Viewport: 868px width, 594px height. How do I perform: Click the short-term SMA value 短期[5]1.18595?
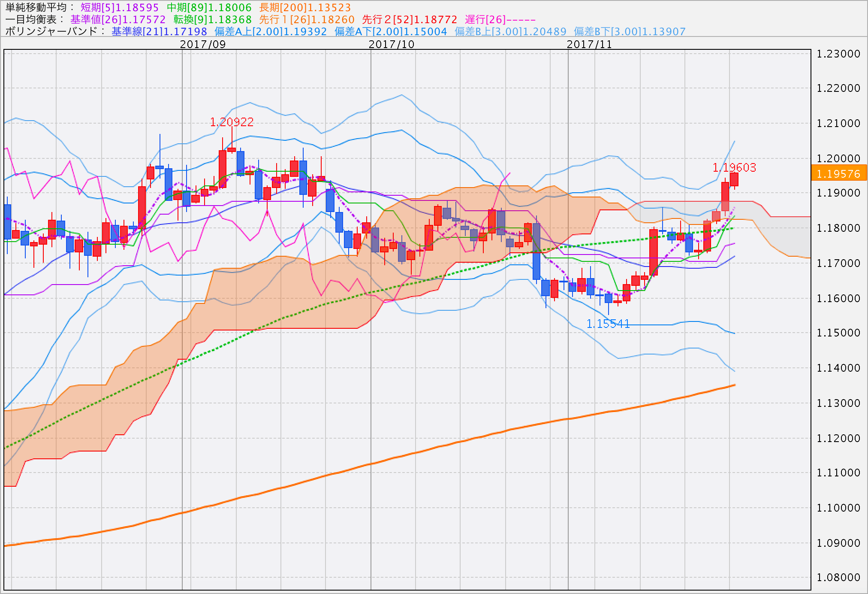coord(120,8)
